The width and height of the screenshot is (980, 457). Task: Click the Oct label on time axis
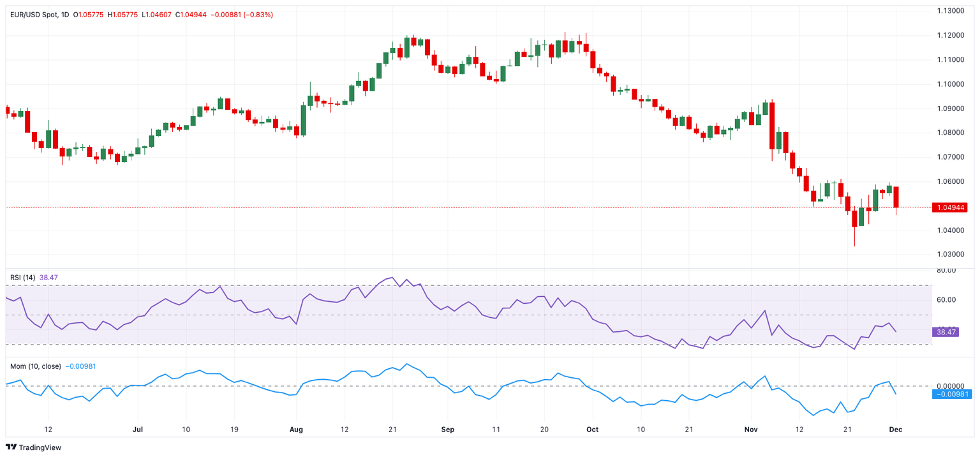pos(592,430)
